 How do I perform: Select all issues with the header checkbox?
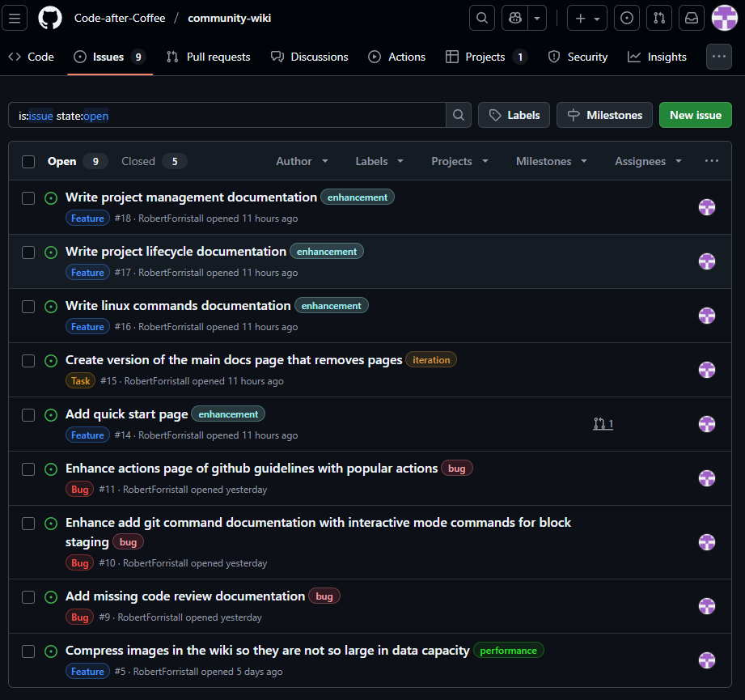28,161
